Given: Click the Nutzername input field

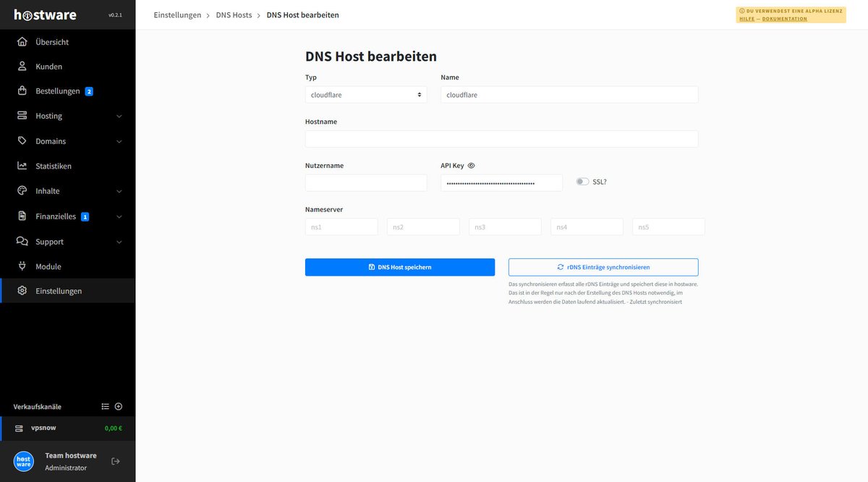Looking at the screenshot, I should point(366,182).
